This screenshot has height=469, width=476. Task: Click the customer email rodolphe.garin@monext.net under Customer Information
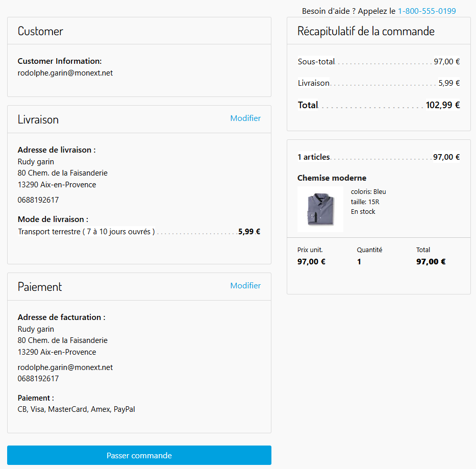coord(65,73)
